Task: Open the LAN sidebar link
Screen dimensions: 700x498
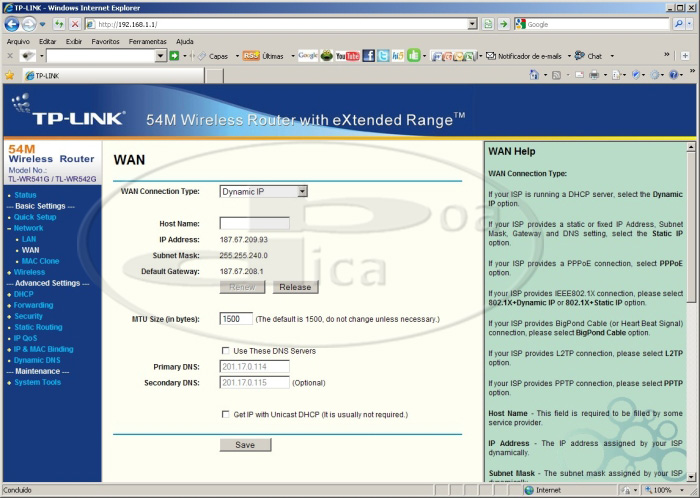Action: click(x=29, y=239)
